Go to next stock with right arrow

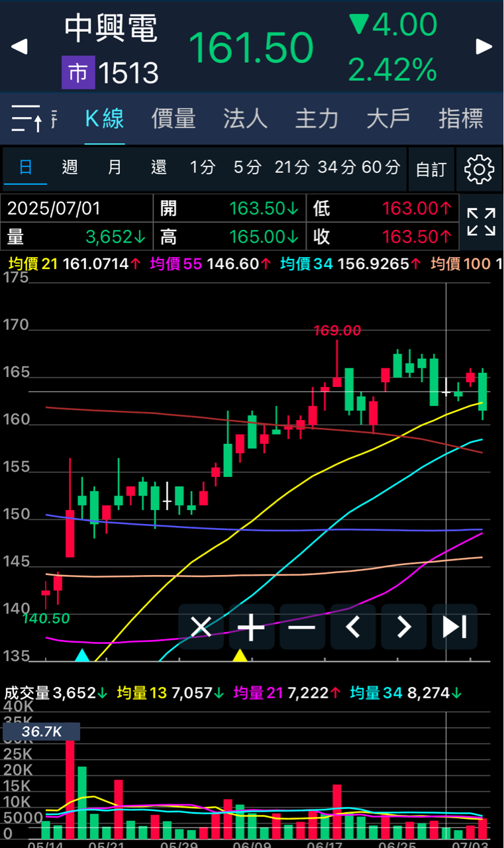(484, 47)
